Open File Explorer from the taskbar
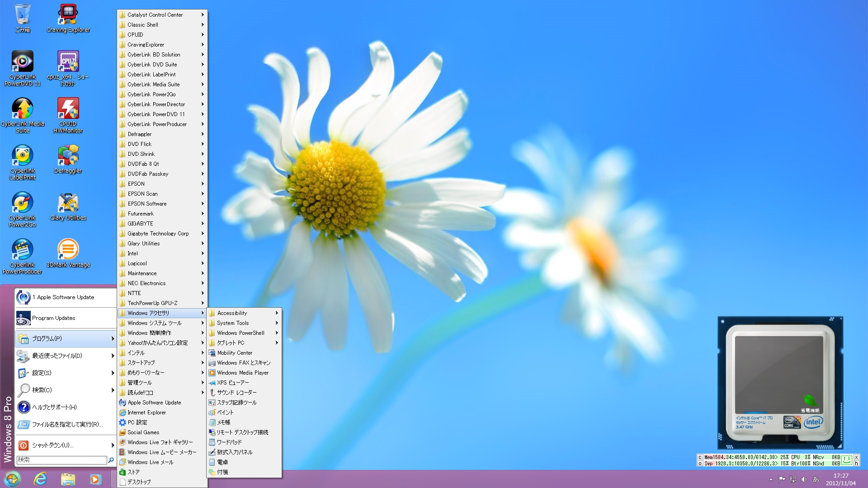The image size is (868, 488). pyautogui.click(x=68, y=479)
